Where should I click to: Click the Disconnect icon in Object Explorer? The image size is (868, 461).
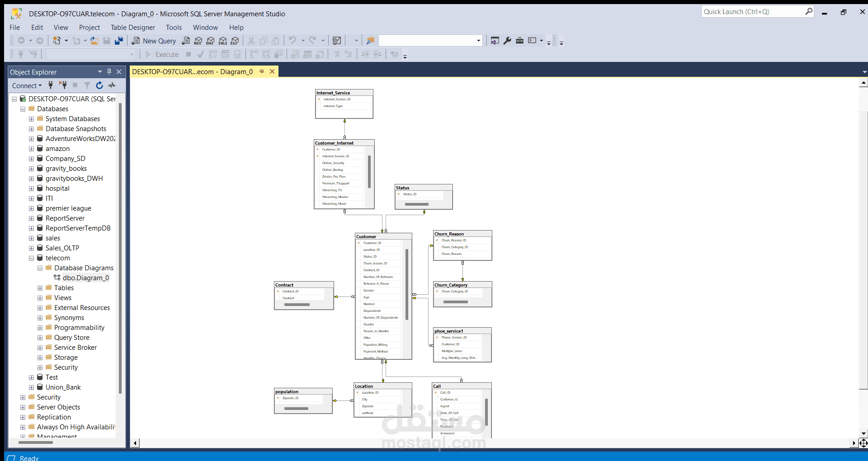click(63, 85)
